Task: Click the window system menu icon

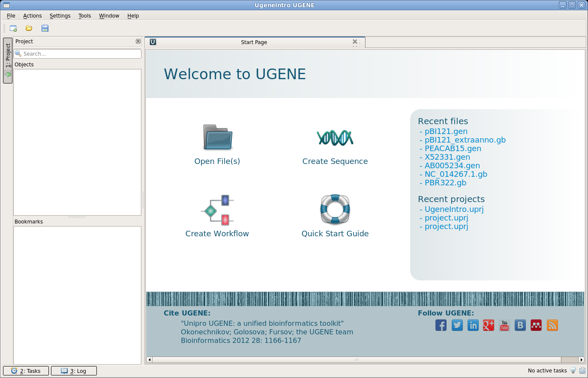Action: click(x=6, y=5)
